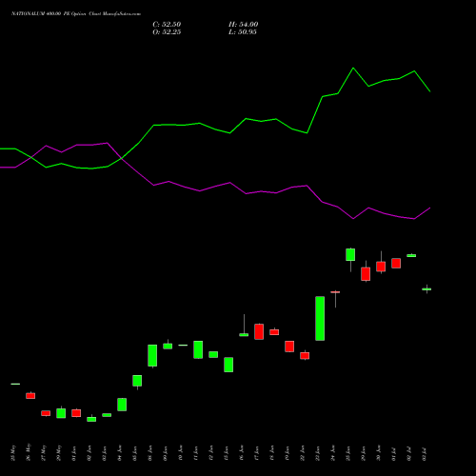Image resolution: width=476 pixels, height=476 pixels.
Task: Select the 27 May date label
Action: pyautogui.click(x=44, y=453)
